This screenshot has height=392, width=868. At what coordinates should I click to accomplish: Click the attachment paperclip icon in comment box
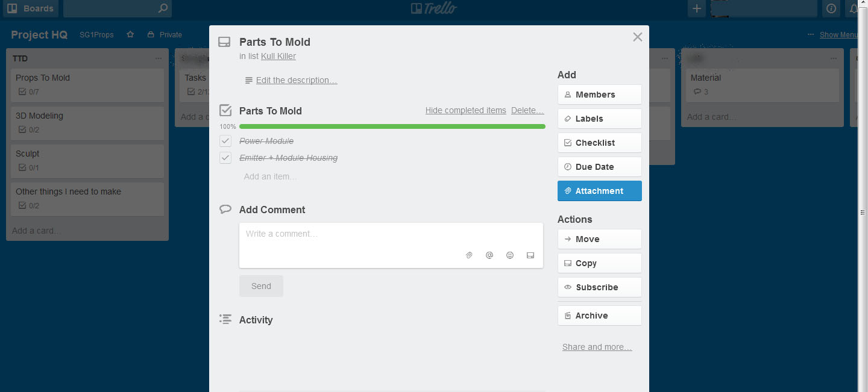point(469,255)
